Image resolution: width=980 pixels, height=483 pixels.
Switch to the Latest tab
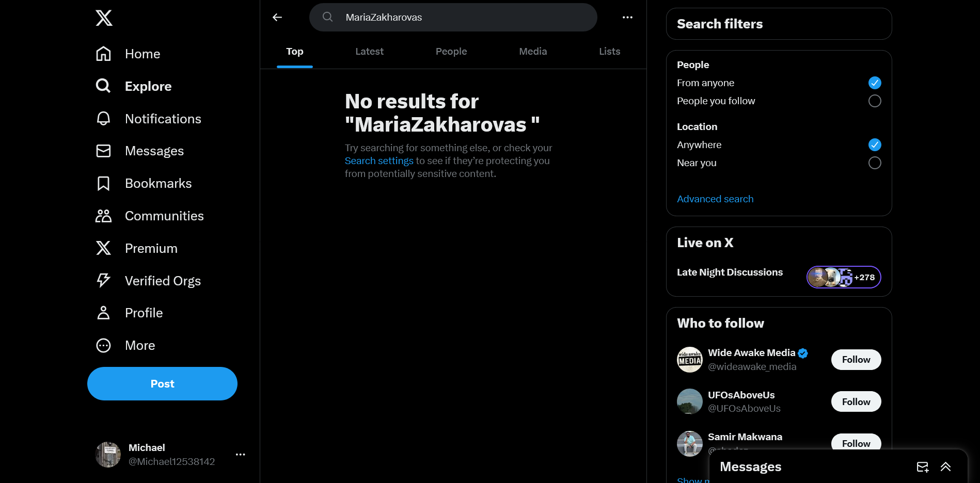pos(369,51)
